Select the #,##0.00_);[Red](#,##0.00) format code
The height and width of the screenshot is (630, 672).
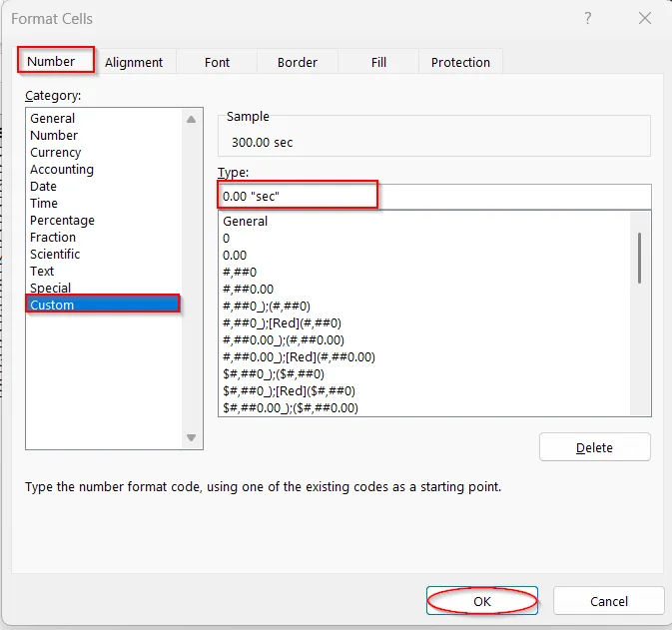pos(424,356)
